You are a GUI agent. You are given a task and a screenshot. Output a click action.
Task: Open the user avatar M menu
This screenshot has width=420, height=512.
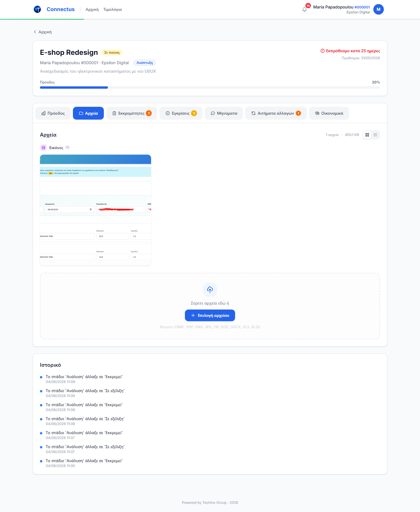pos(378,9)
